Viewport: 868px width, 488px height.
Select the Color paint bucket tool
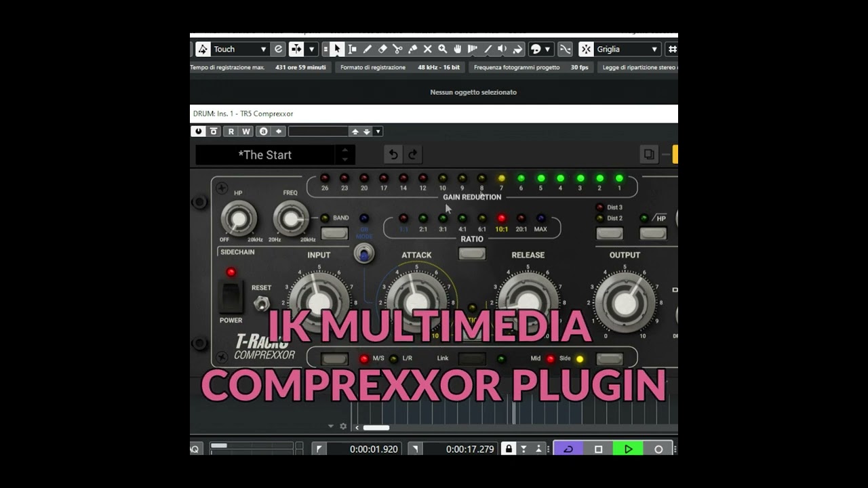coord(517,49)
